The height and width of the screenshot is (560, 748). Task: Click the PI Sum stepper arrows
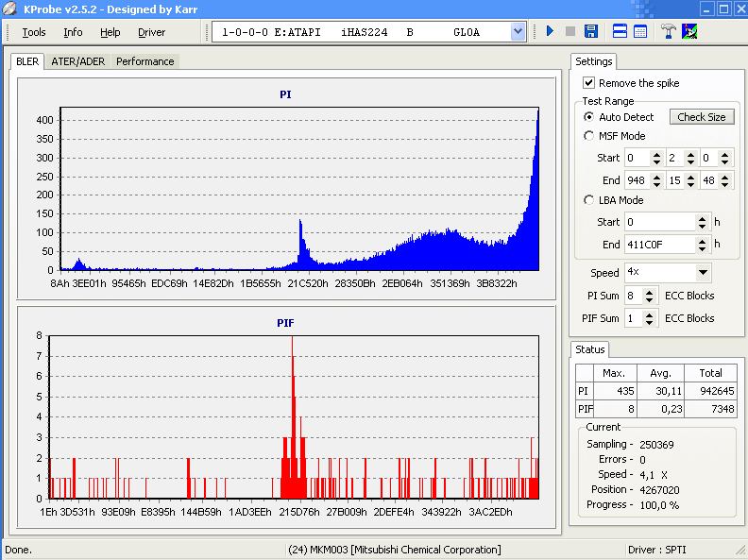(650, 296)
